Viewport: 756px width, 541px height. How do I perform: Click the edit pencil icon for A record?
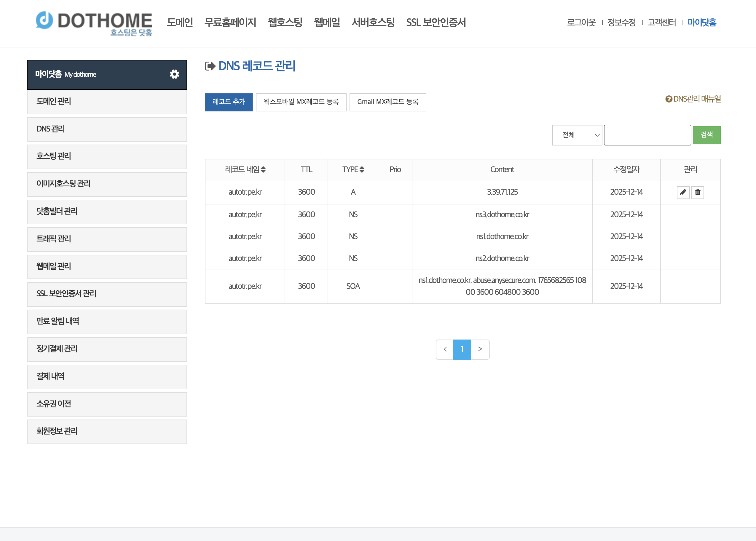683,192
